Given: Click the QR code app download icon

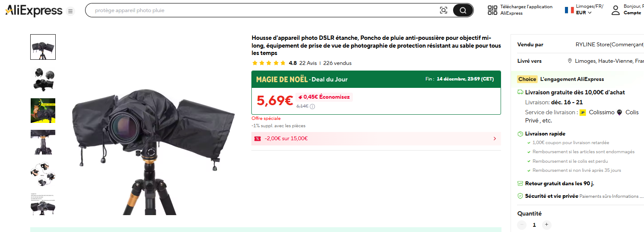Looking at the screenshot, I should click(x=492, y=10).
